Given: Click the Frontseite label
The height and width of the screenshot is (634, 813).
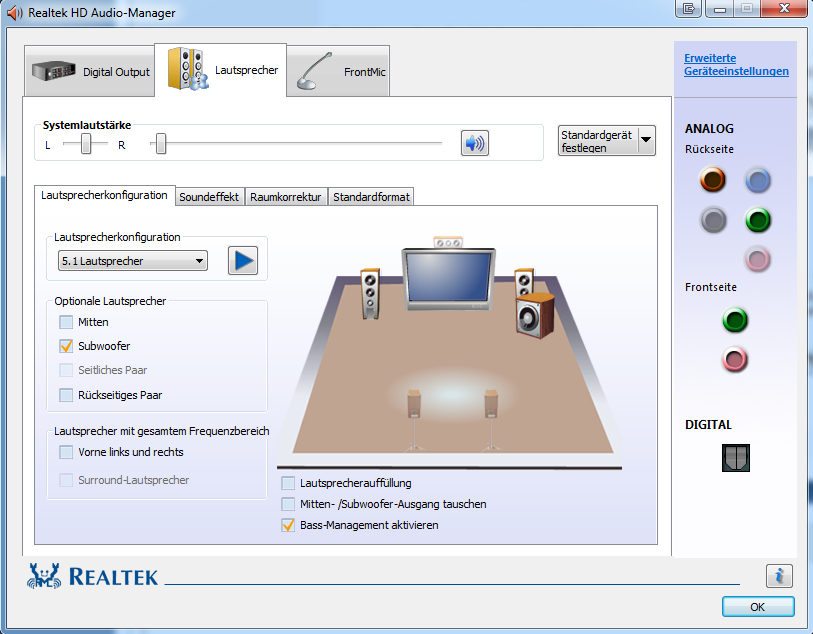Looking at the screenshot, I should click(x=711, y=287).
